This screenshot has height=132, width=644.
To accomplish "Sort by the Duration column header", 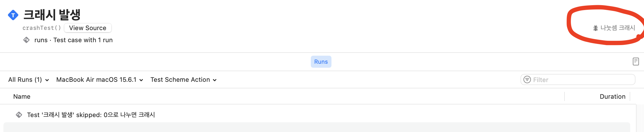I will (612, 96).
